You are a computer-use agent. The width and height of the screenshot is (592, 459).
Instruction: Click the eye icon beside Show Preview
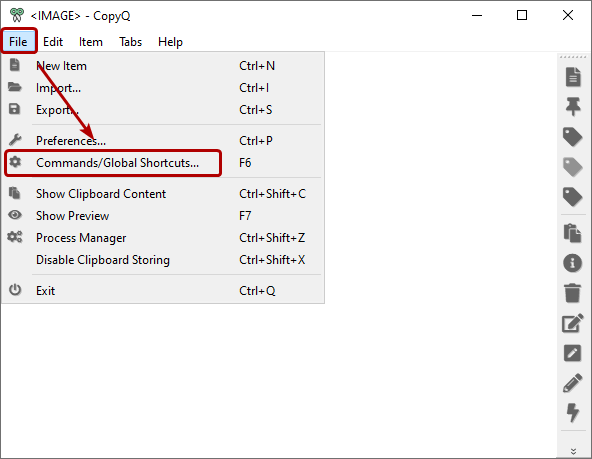tap(15, 215)
